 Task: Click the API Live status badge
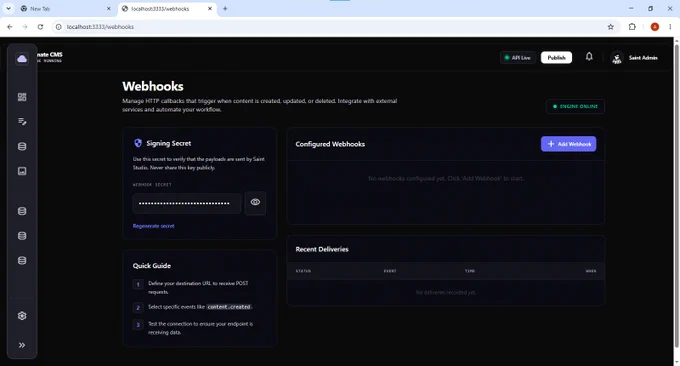point(518,58)
